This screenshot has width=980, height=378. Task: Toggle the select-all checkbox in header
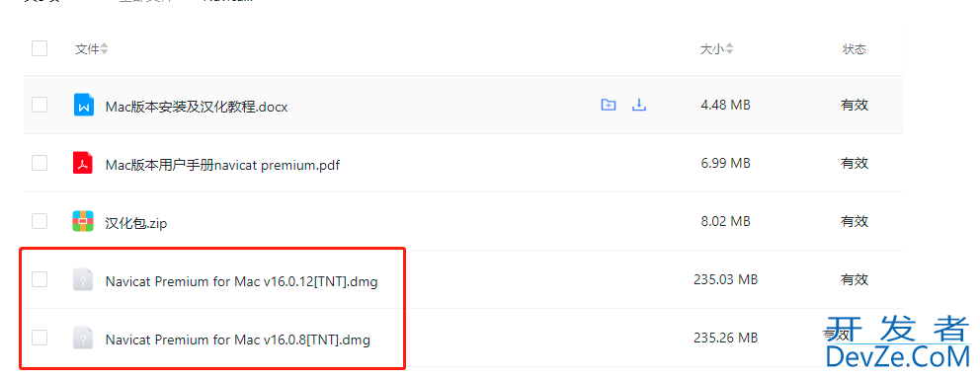click(40, 48)
